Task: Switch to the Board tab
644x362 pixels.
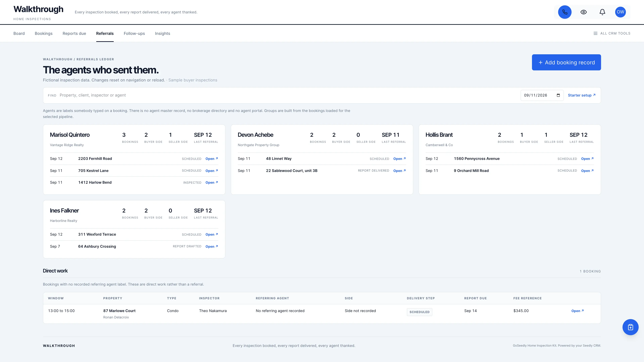Action: click(x=19, y=34)
